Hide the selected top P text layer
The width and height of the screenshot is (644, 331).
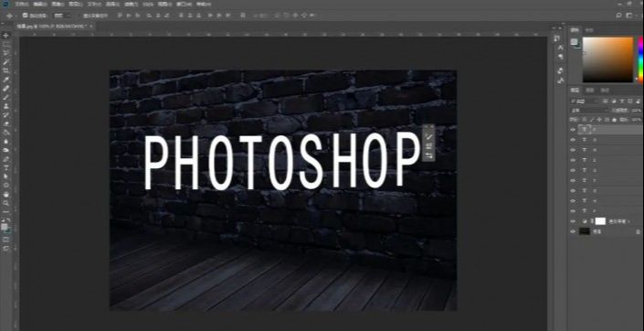pyautogui.click(x=573, y=130)
